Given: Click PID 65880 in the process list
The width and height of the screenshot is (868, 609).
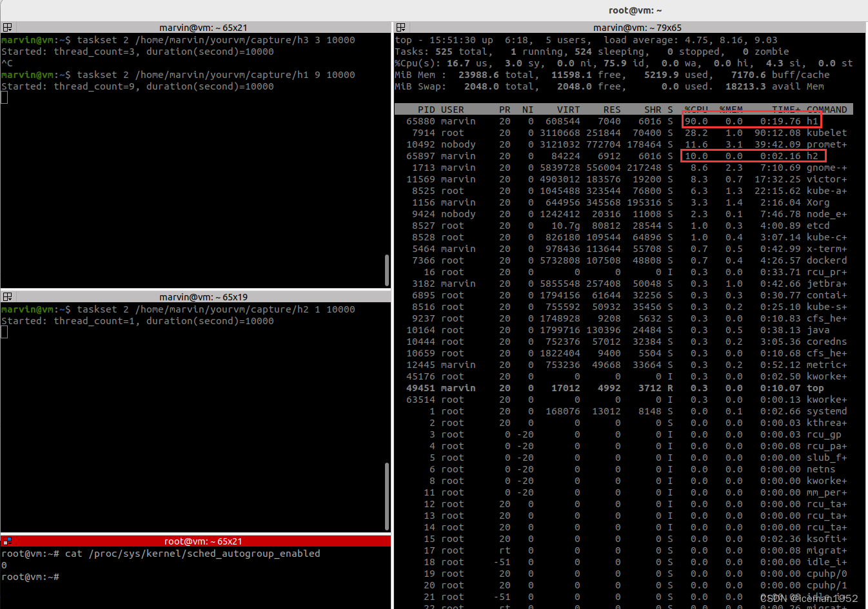Looking at the screenshot, I should pyautogui.click(x=420, y=121).
